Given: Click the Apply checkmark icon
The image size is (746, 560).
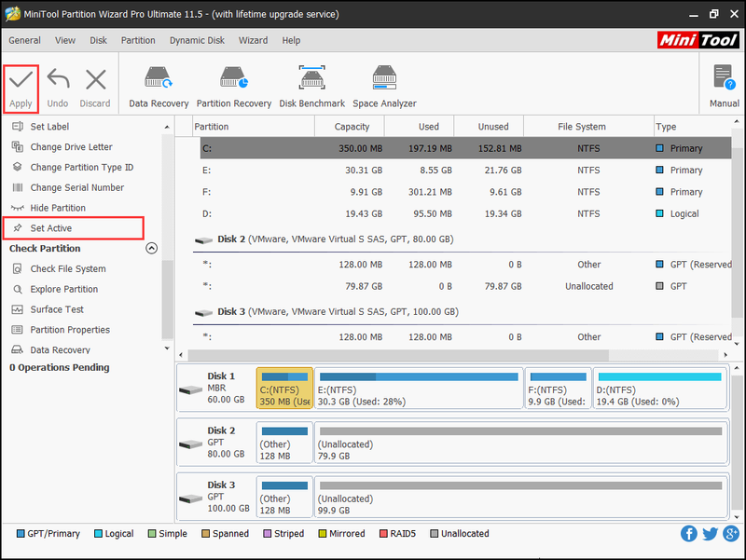Looking at the screenshot, I should coord(21,79).
